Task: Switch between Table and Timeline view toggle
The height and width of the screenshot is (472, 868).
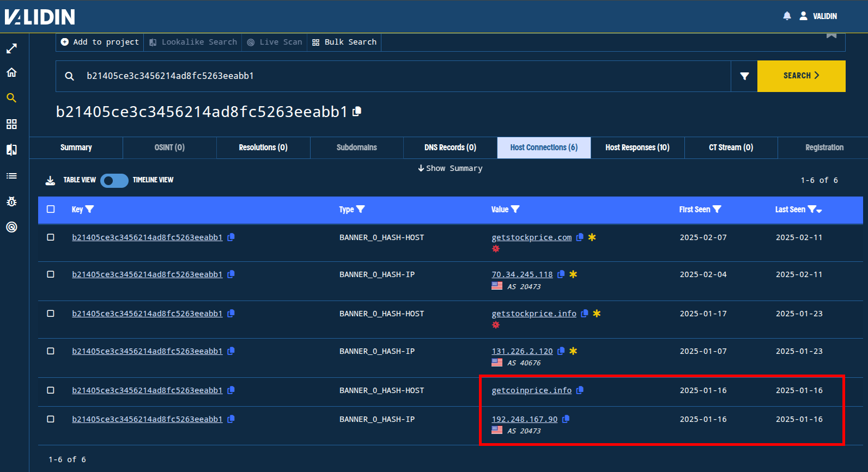Action: pos(114,180)
